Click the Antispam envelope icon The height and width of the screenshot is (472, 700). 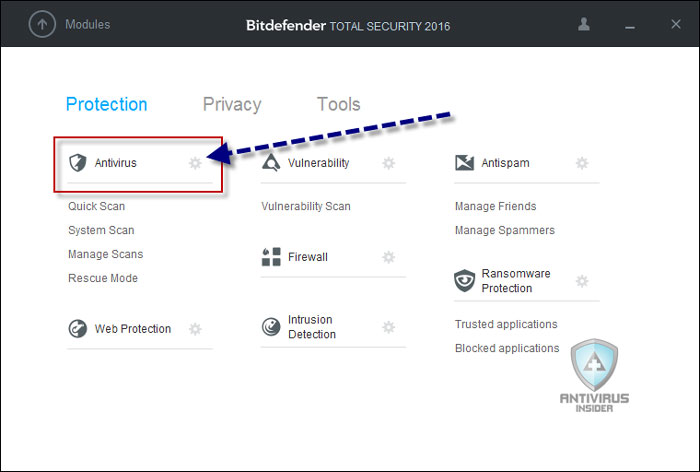(x=464, y=163)
